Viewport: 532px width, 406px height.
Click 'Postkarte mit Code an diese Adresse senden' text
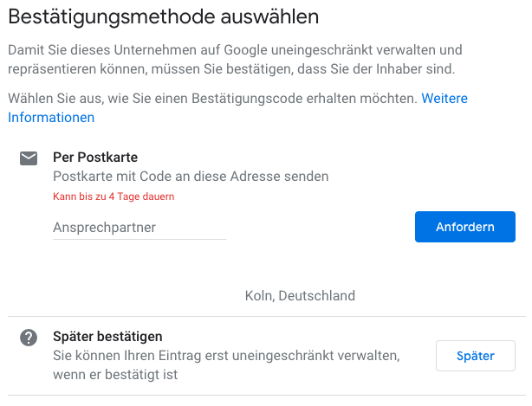tap(191, 177)
